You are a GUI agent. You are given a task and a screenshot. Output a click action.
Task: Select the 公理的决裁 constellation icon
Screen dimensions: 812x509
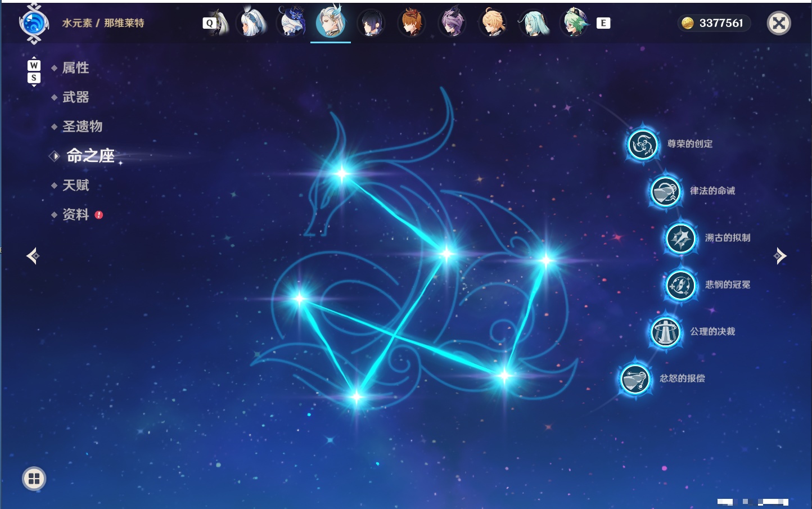pos(665,332)
